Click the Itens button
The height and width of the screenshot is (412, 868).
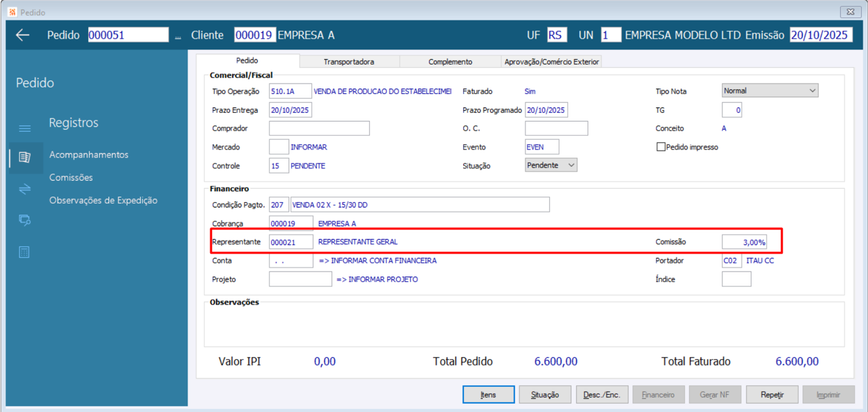(x=488, y=395)
